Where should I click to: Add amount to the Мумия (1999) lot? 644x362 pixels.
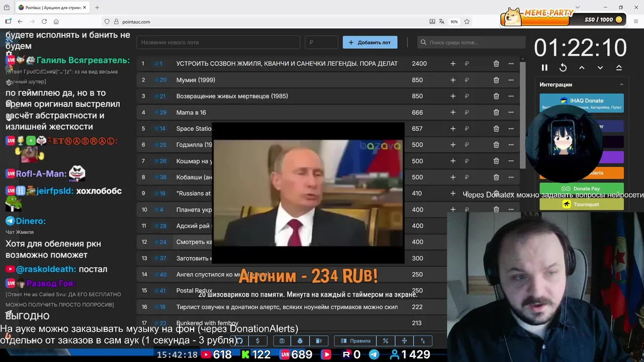(x=453, y=80)
